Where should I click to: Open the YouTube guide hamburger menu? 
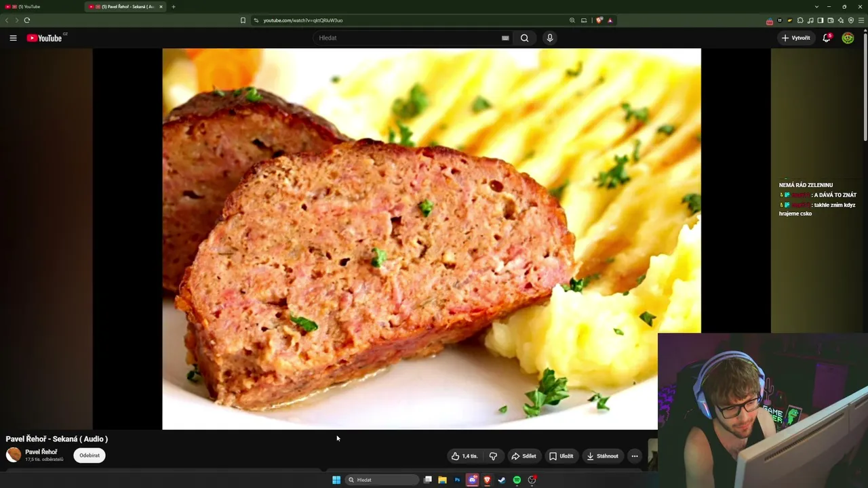(13, 38)
